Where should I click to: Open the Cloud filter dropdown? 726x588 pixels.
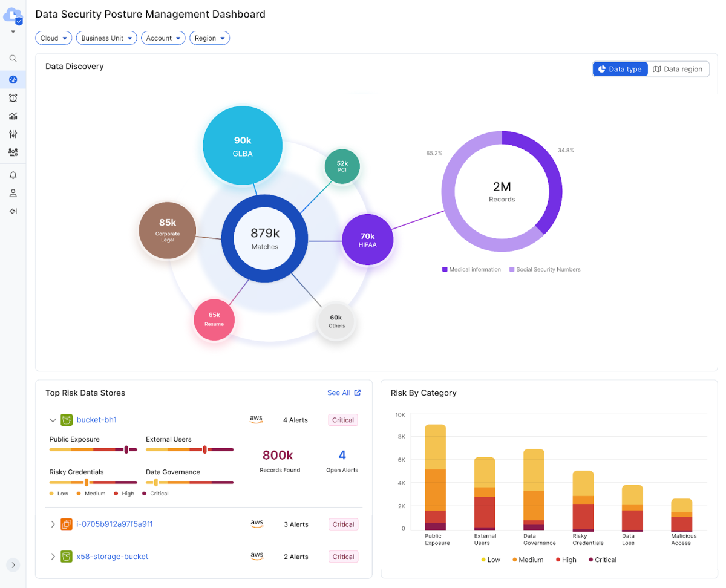(53, 38)
